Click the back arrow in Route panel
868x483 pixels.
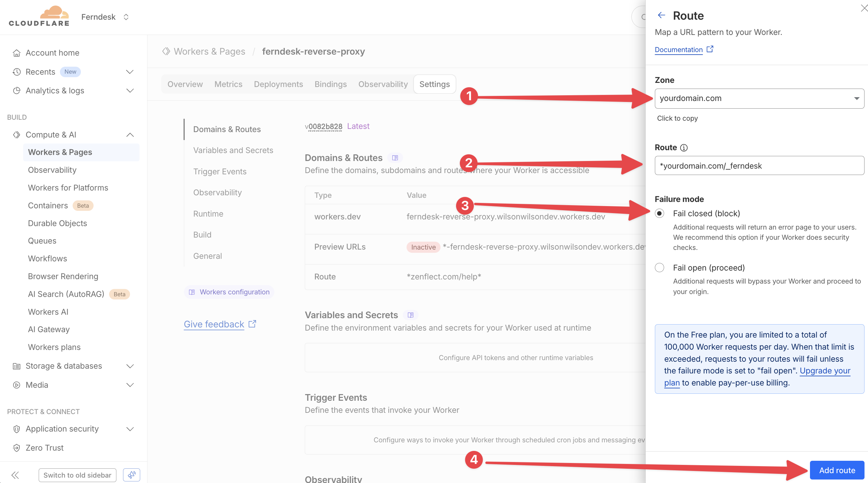[x=662, y=15]
